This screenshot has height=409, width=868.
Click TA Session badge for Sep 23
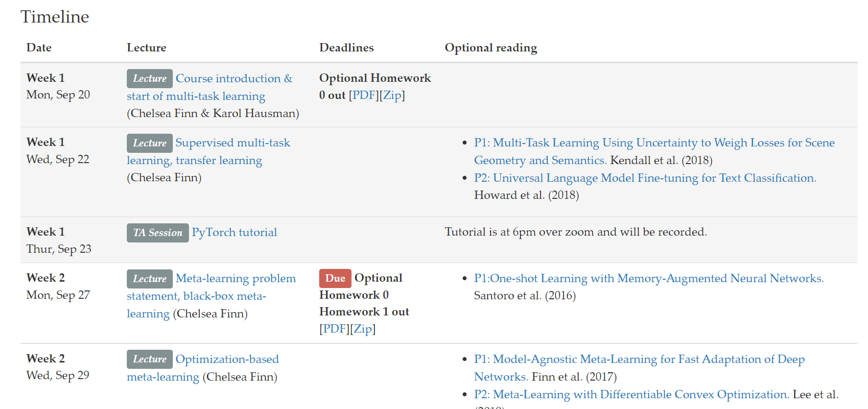[x=158, y=233]
